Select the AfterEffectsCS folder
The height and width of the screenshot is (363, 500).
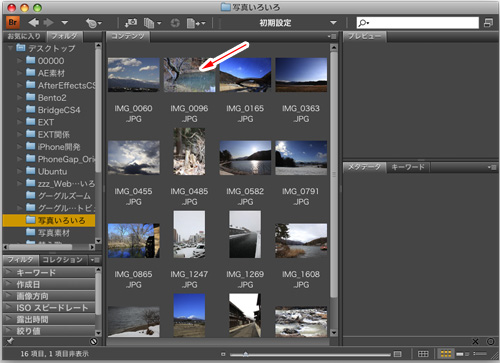[60, 85]
